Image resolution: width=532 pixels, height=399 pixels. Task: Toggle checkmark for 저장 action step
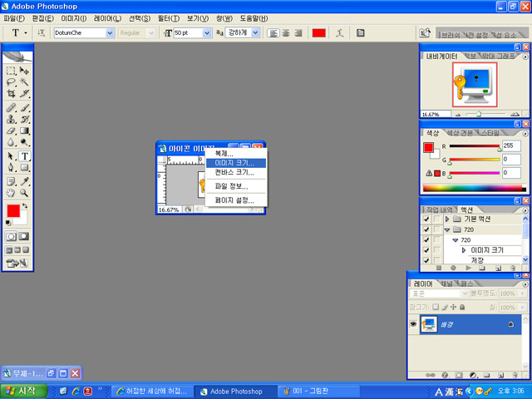pyautogui.click(x=426, y=260)
